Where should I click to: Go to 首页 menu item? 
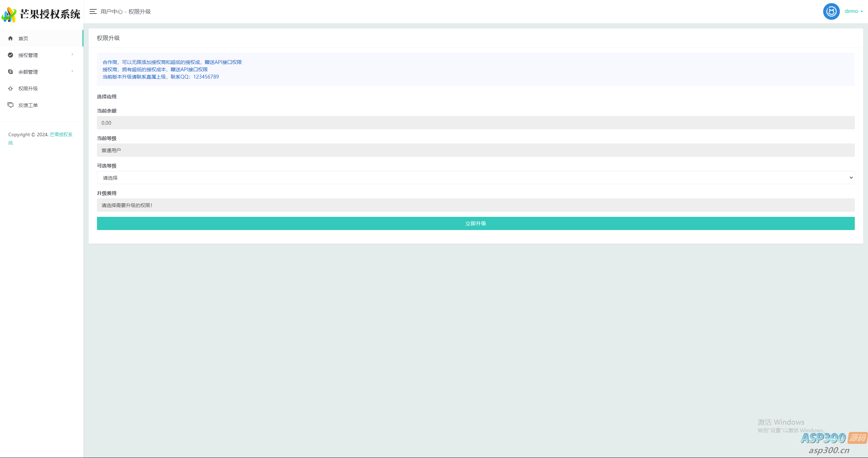click(x=23, y=38)
